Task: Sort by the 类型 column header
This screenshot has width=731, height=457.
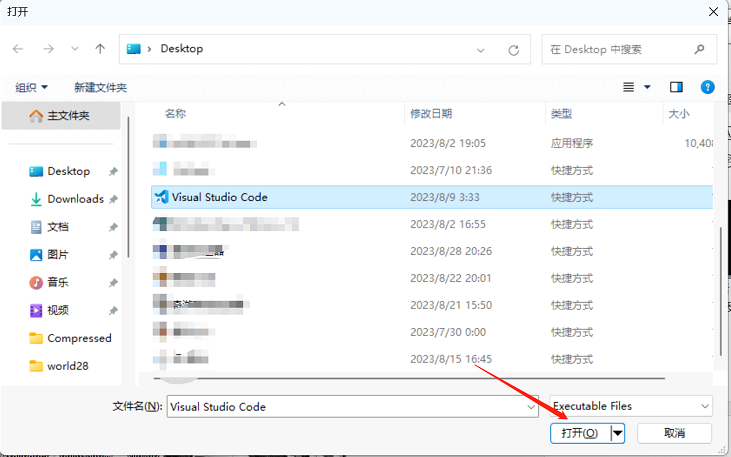Action: (x=561, y=113)
